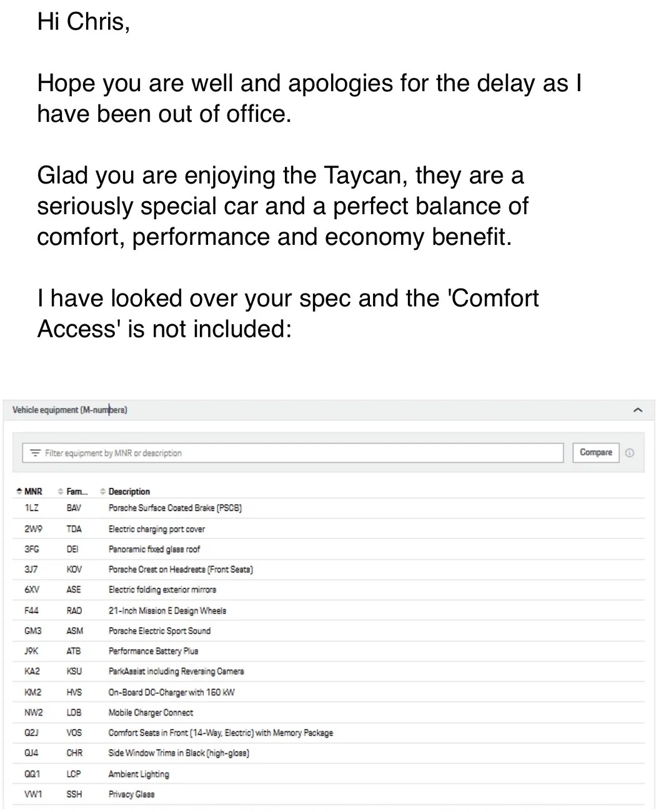Click the Compare button
The image size is (661, 812).
595,452
